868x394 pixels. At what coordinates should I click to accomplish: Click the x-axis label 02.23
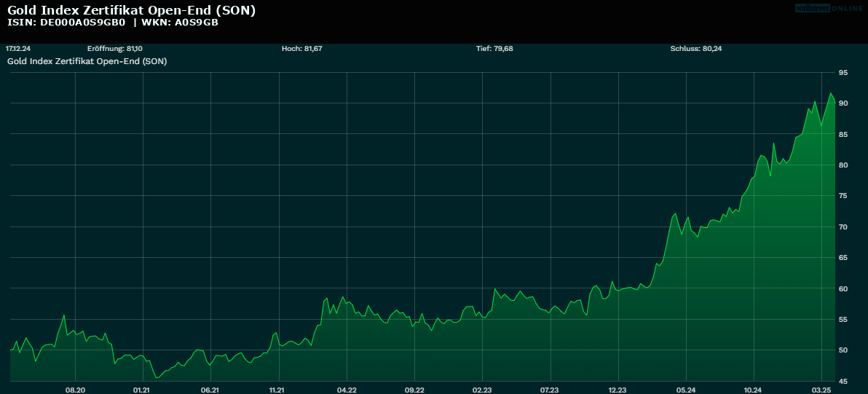pos(482,390)
